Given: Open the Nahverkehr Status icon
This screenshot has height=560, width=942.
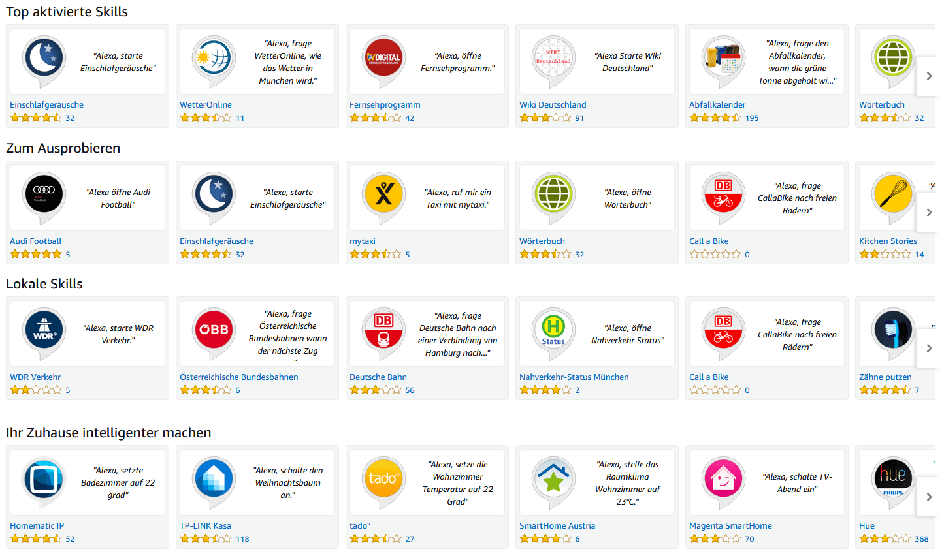Looking at the screenshot, I should (x=553, y=330).
